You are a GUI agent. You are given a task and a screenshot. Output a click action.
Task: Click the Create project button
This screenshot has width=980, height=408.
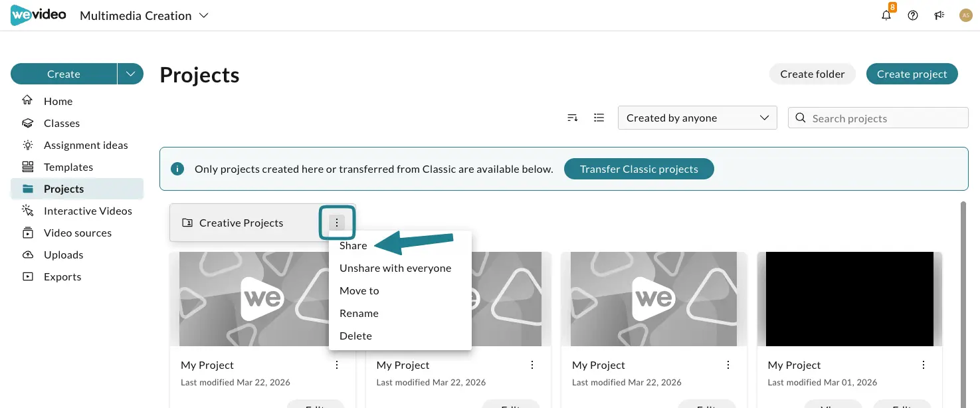point(912,74)
